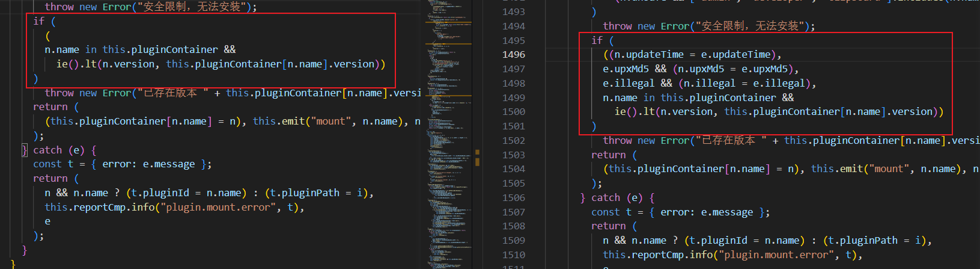Click line number 1510 in gutter
The image size is (980, 269).
pyautogui.click(x=513, y=255)
